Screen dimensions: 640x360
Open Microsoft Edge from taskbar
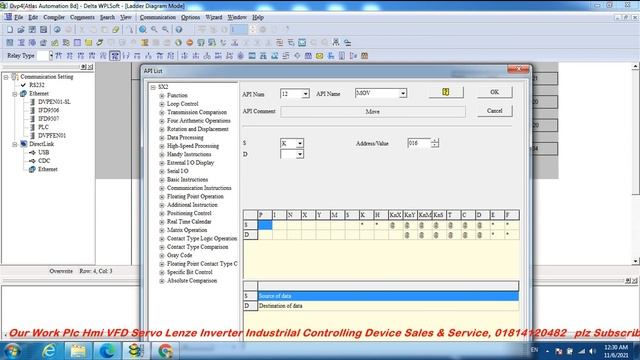click(x=107, y=351)
